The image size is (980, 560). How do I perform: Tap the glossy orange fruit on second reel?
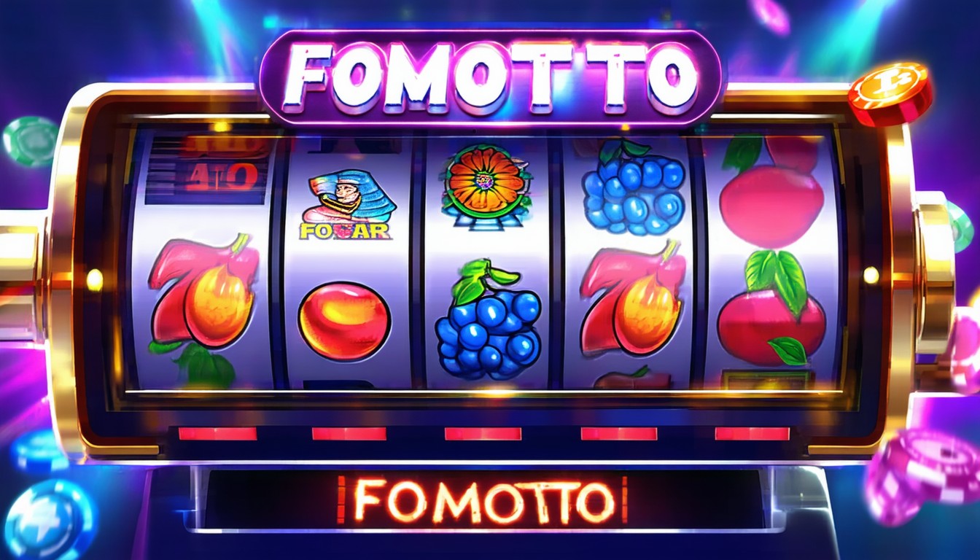tap(344, 322)
